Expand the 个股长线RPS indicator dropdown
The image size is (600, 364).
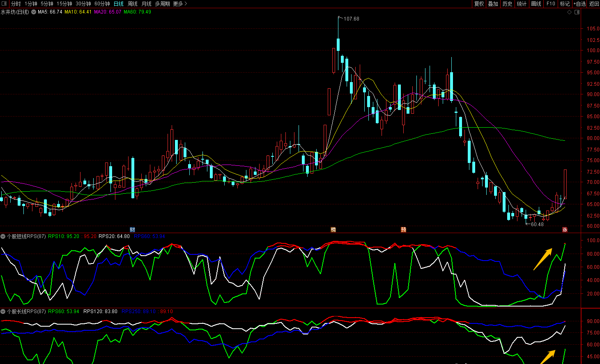coord(3,311)
